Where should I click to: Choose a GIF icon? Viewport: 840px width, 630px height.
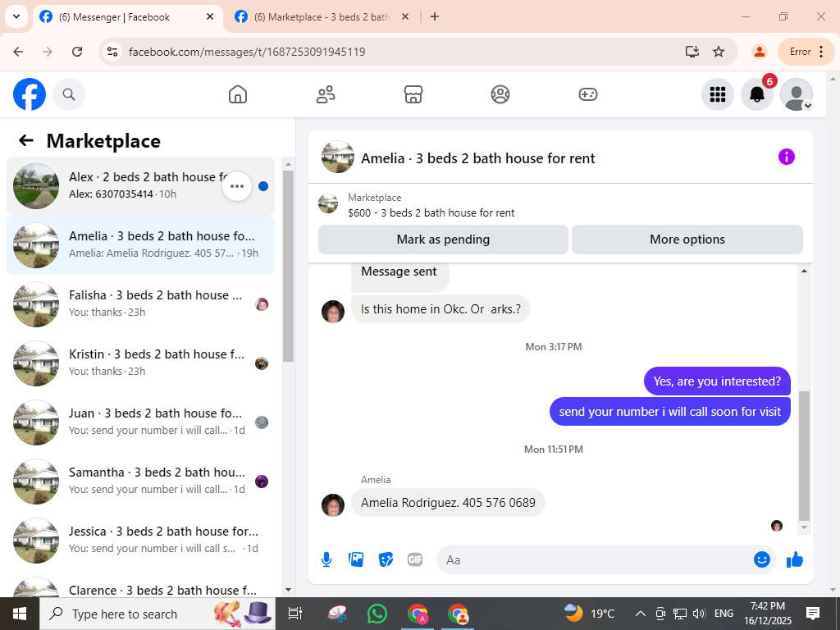pyautogui.click(x=415, y=559)
